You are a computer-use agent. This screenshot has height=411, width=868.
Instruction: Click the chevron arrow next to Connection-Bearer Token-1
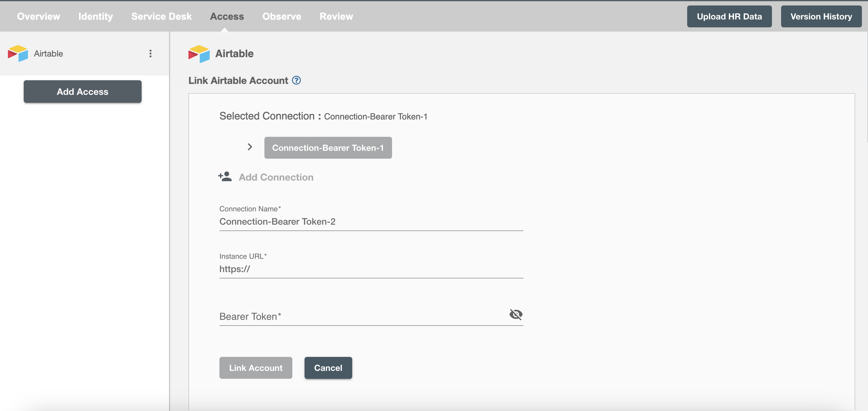[249, 147]
